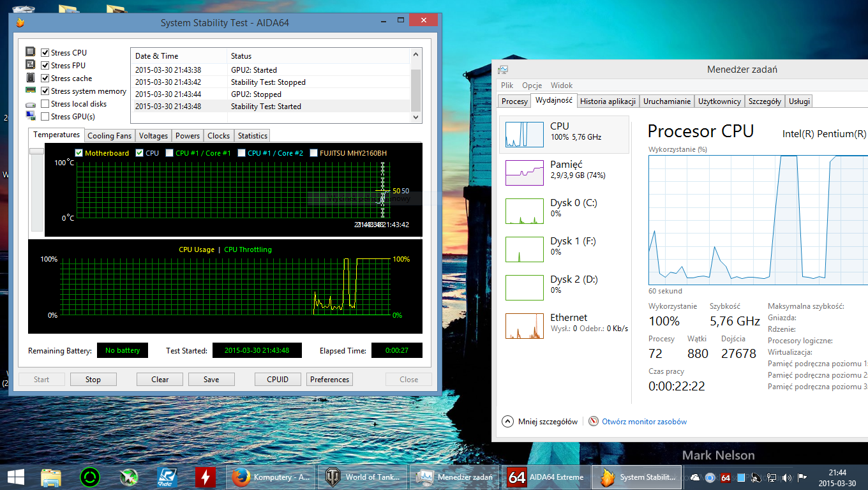Switch to AIDA64 Extreme on the taskbar

coord(546,477)
